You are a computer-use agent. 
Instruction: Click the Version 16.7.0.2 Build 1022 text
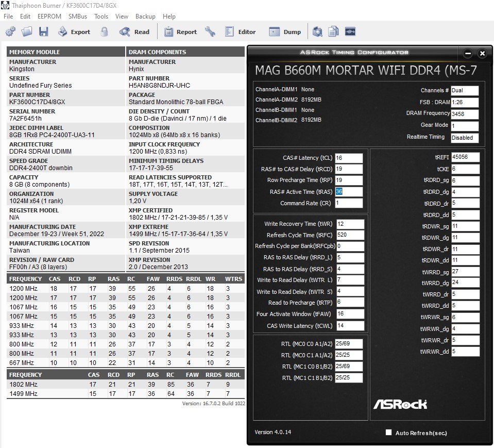coord(214,404)
